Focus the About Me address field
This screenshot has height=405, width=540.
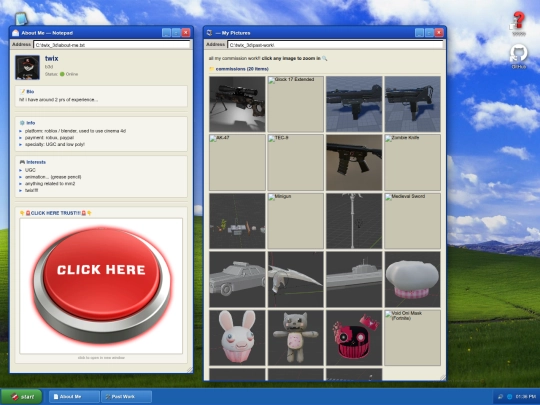point(112,45)
